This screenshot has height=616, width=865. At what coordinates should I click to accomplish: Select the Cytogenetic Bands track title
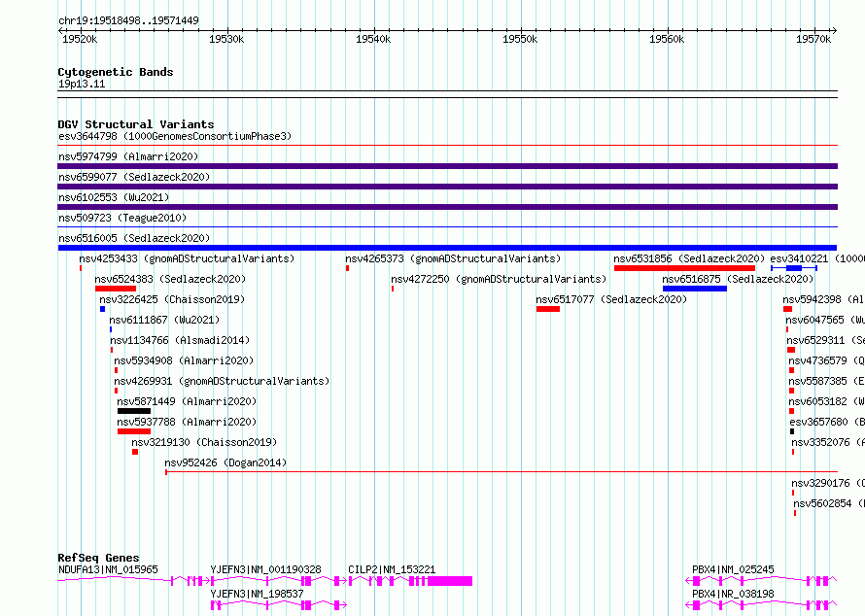point(116,72)
